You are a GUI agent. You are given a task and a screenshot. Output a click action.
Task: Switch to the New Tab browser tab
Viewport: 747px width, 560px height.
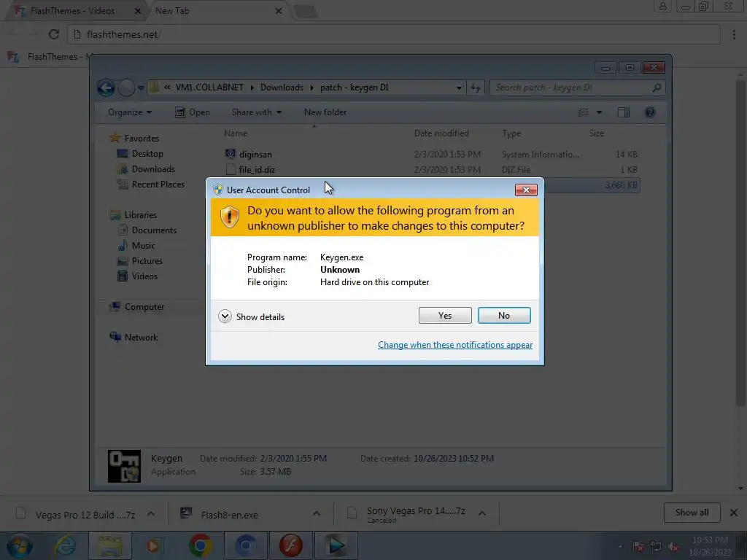pos(172,10)
